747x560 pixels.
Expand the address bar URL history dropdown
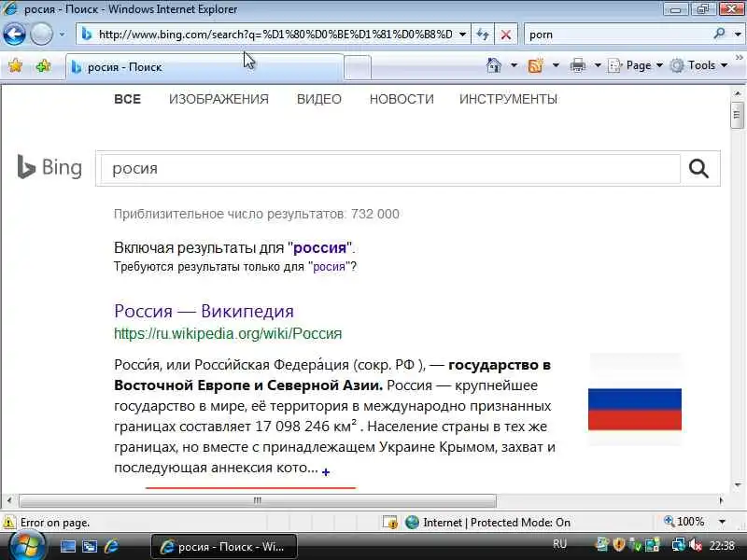tap(462, 35)
